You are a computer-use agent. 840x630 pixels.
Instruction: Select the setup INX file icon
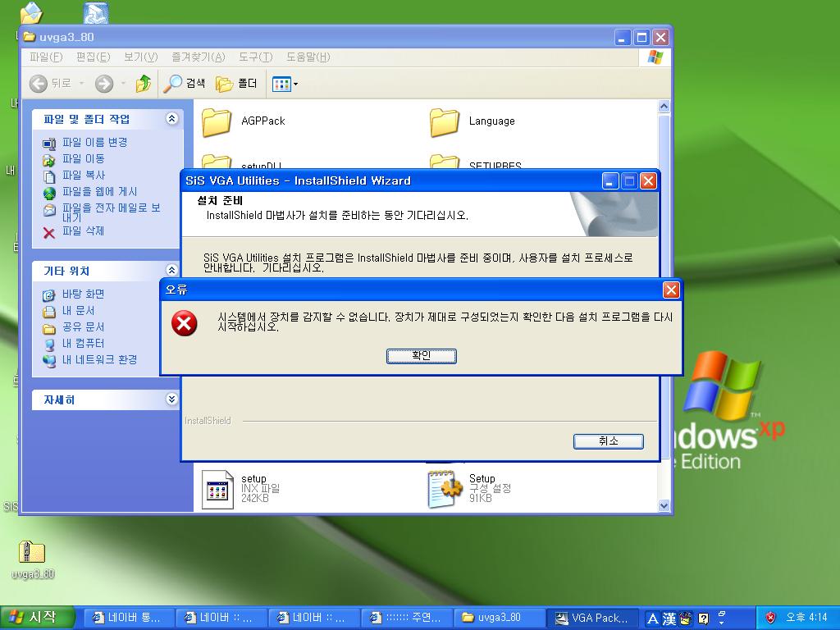pos(217,489)
